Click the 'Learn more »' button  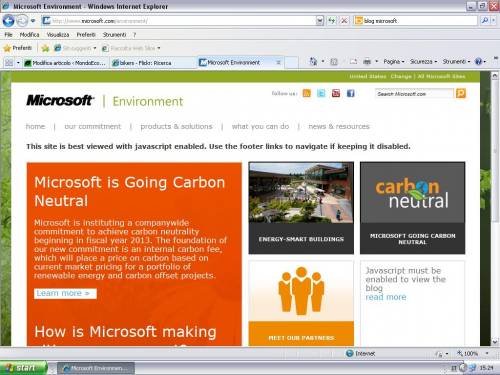65,293
